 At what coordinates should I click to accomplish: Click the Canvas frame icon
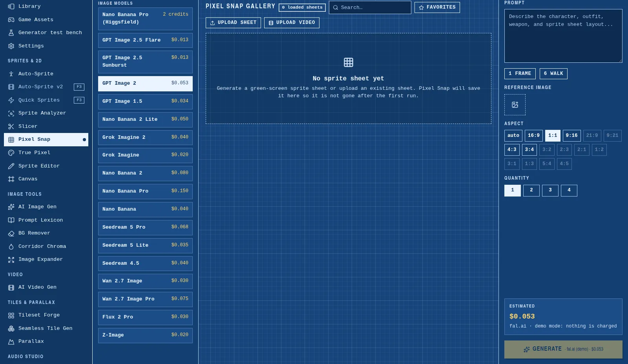(11, 179)
